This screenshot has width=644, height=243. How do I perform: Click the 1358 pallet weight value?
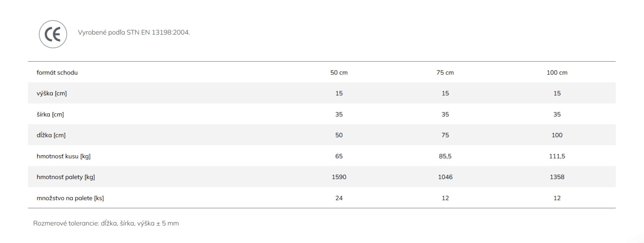coord(557,177)
